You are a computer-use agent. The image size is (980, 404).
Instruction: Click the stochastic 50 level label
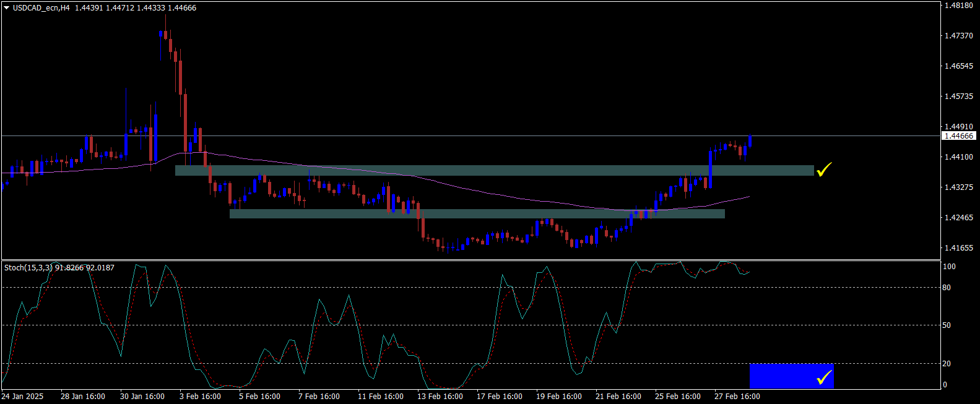pos(947,325)
